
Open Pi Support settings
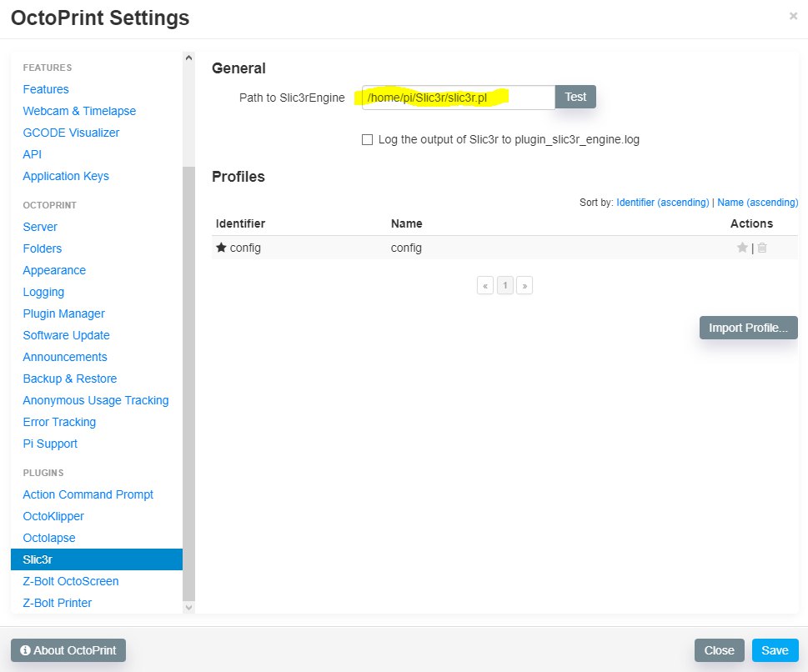click(x=50, y=444)
